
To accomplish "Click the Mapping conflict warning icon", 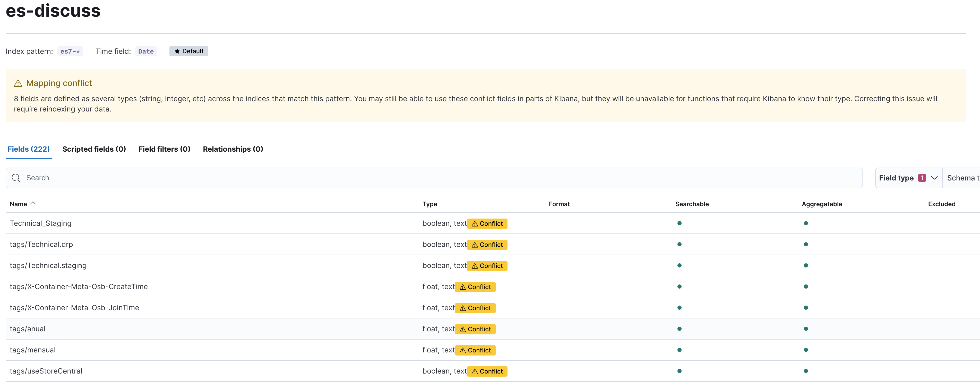I will (x=18, y=83).
